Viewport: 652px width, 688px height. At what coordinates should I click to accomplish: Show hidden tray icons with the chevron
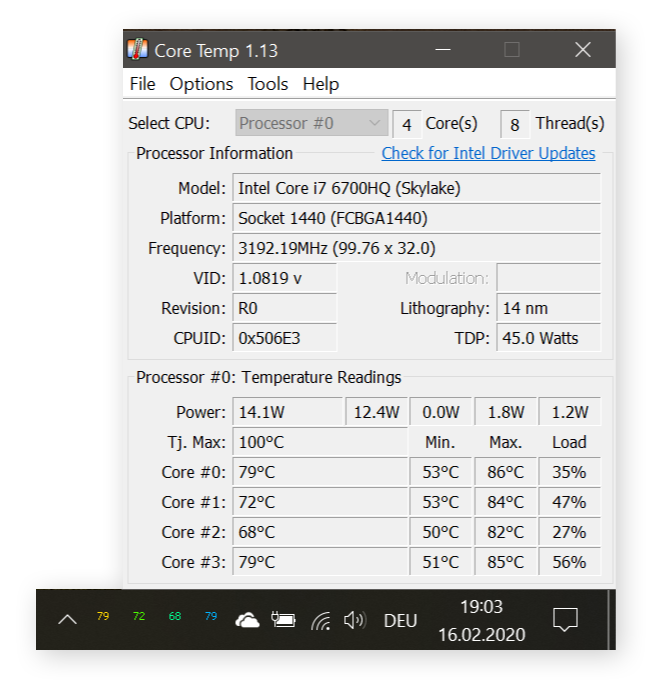coord(68,620)
